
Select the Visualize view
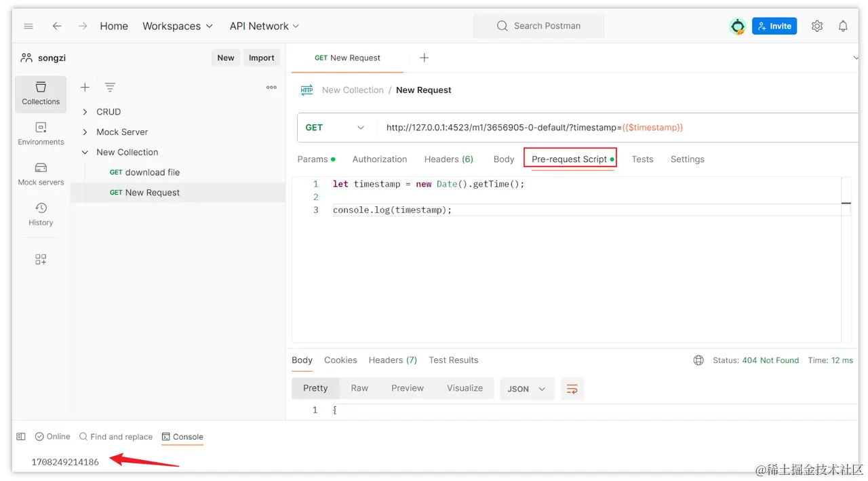(465, 388)
